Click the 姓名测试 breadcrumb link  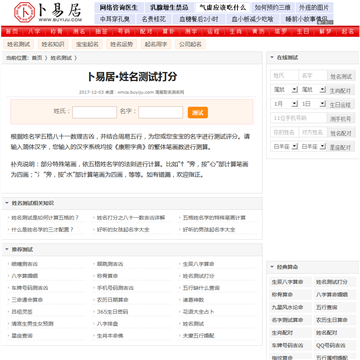click(61, 58)
